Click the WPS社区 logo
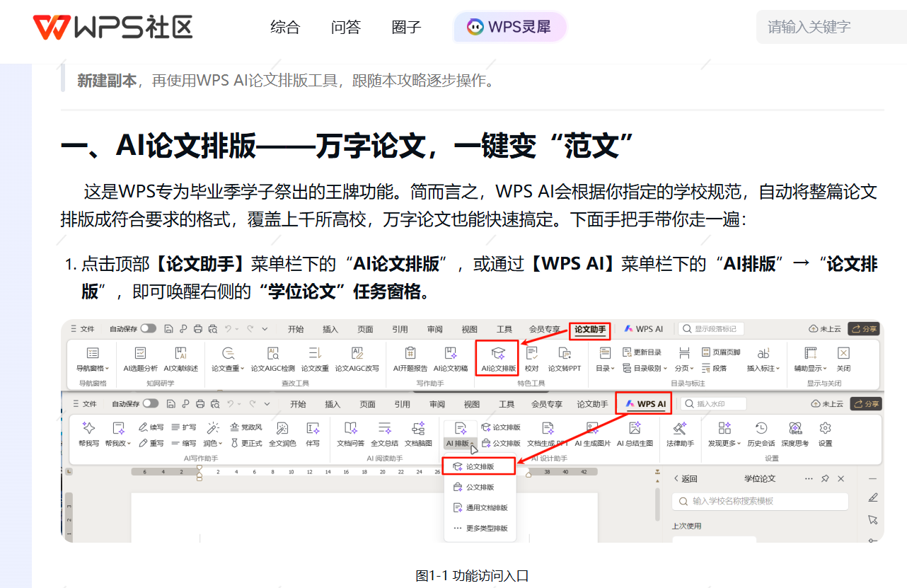The height and width of the screenshot is (588, 907). tap(112, 27)
